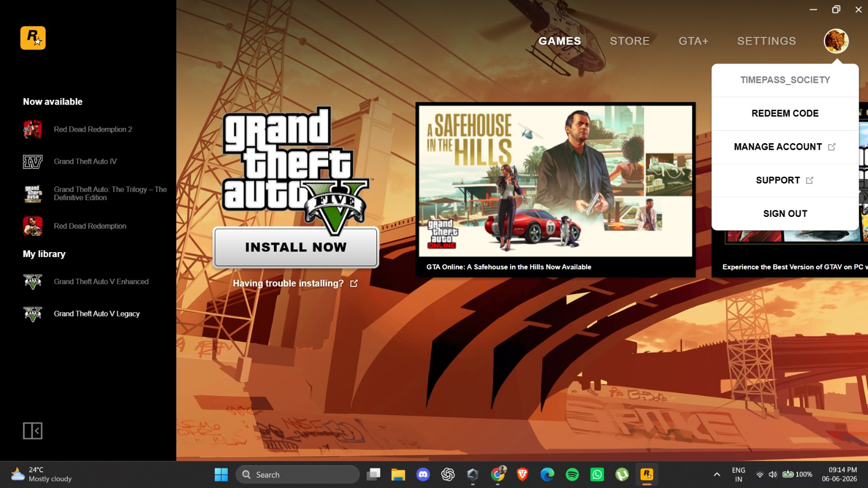Open GTA: The Trilogy – The Definitive Edition
This screenshot has width=868, height=488.
95,194
